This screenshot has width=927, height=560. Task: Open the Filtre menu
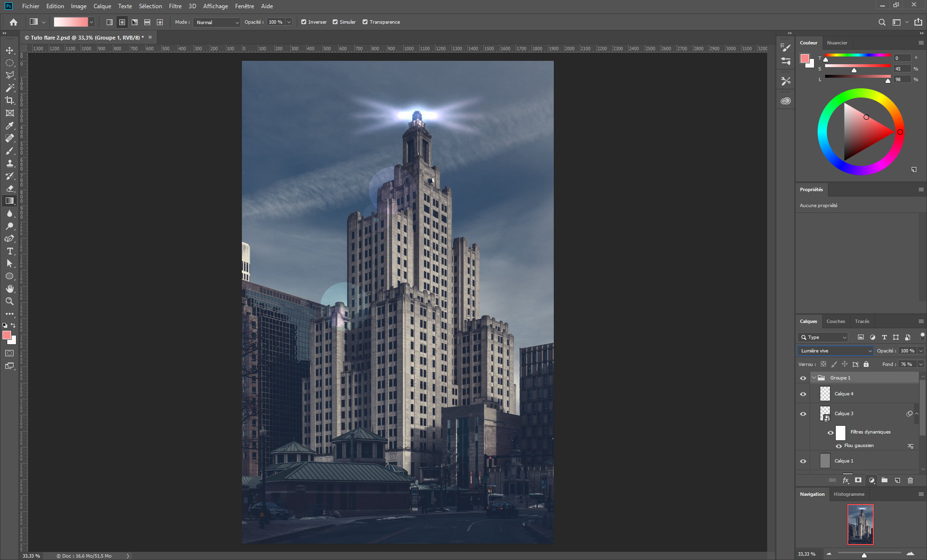point(175,6)
